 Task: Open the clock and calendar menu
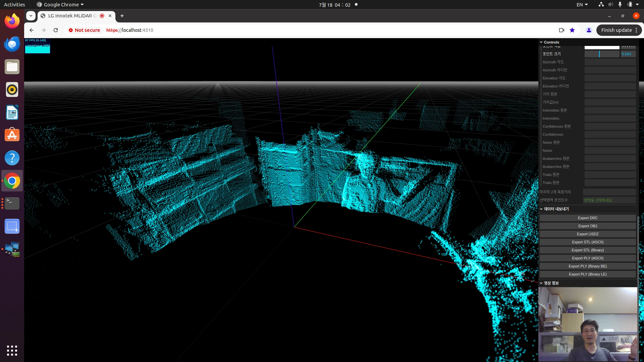coord(334,5)
